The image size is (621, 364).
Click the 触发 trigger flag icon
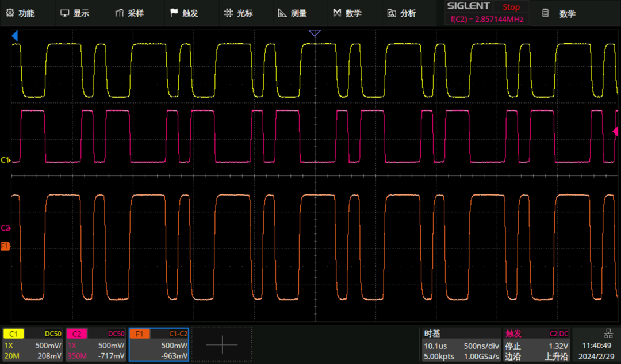174,13
